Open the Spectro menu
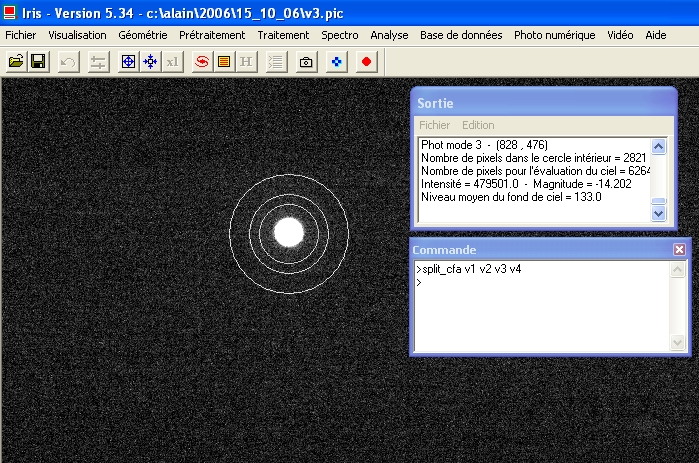The width and height of the screenshot is (699, 463). [340, 35]
